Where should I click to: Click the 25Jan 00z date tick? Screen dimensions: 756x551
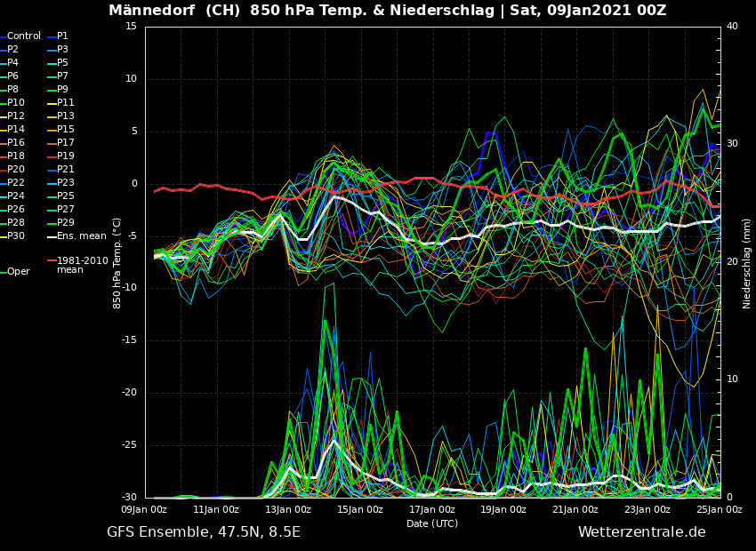tap(719, 510)
